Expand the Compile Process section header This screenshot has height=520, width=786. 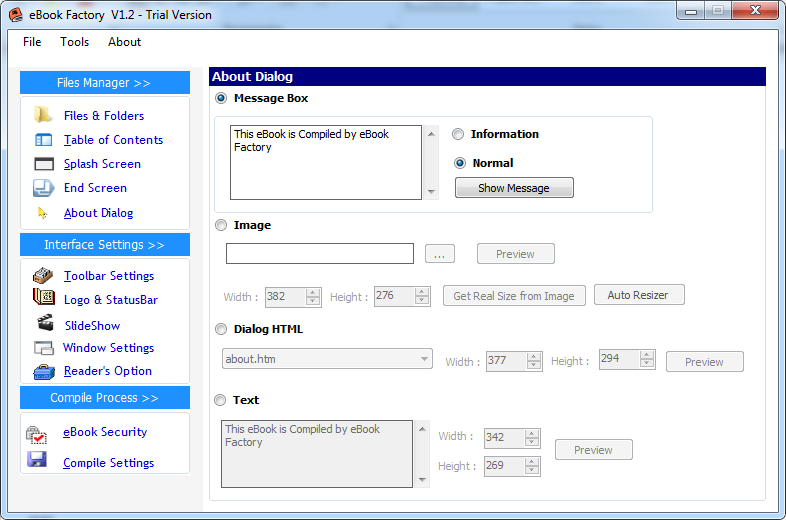pyautogui.click(x=105, y=398)
